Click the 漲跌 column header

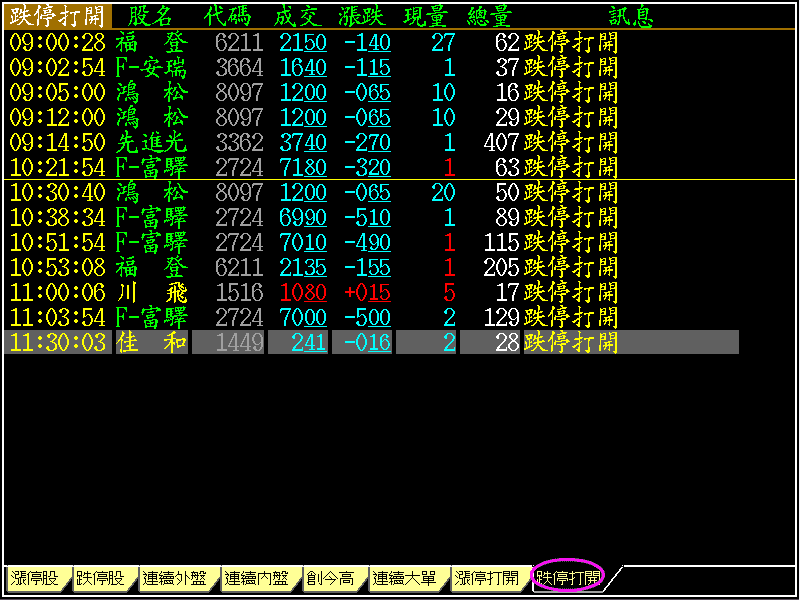pyautogui.click(x=362, y=16)
